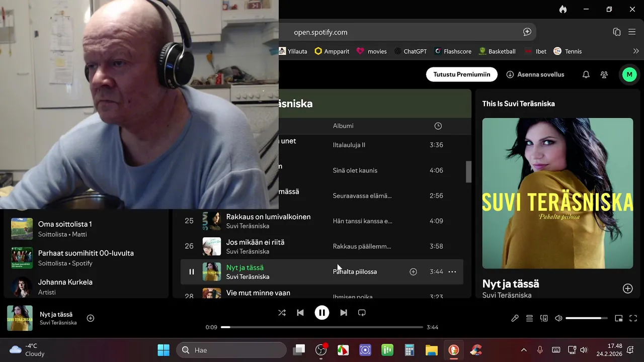Open the Ibet bookmark
The image size is (644, 362).
tap(535, 51)
